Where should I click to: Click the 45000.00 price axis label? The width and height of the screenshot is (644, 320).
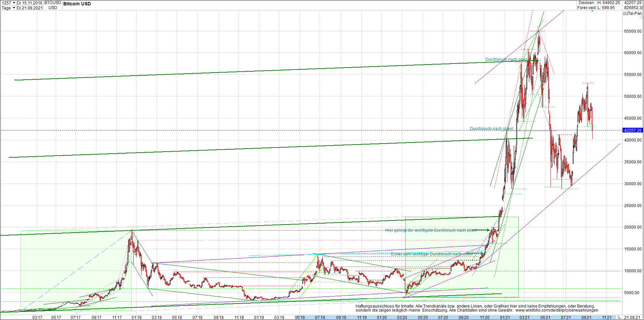coord(633,118)
